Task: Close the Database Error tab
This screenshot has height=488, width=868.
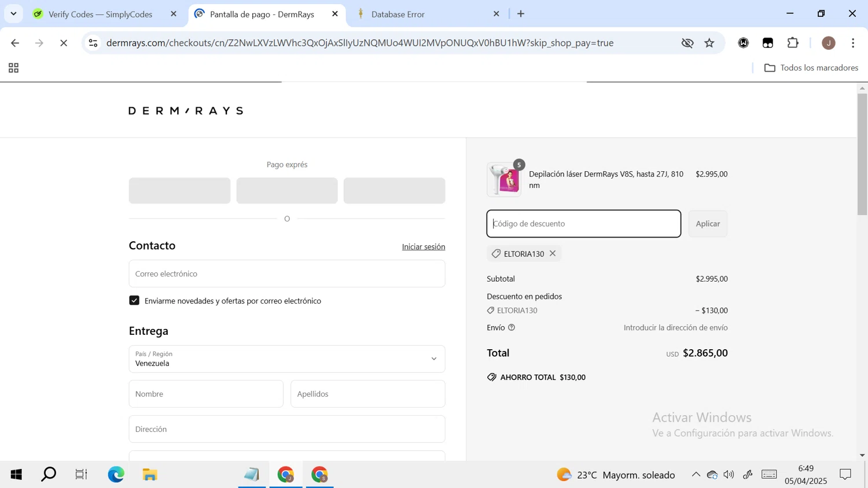Action: (x=496, y=14)
